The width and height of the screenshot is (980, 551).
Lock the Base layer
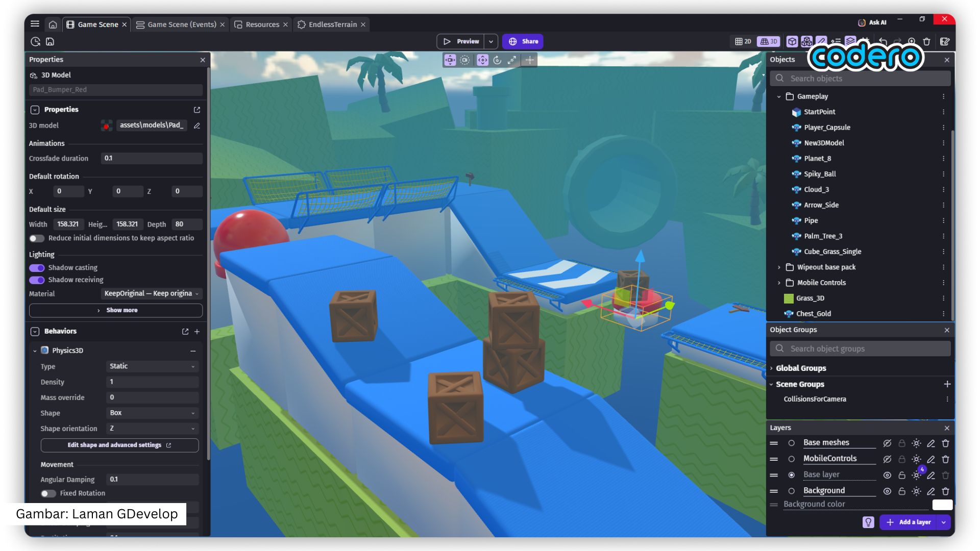pos(902,475)
